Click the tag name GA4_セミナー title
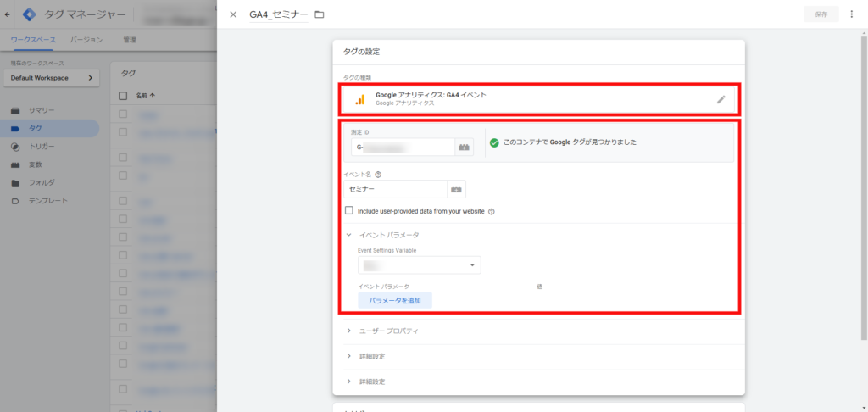868x412 pixels. click(278, 15)
